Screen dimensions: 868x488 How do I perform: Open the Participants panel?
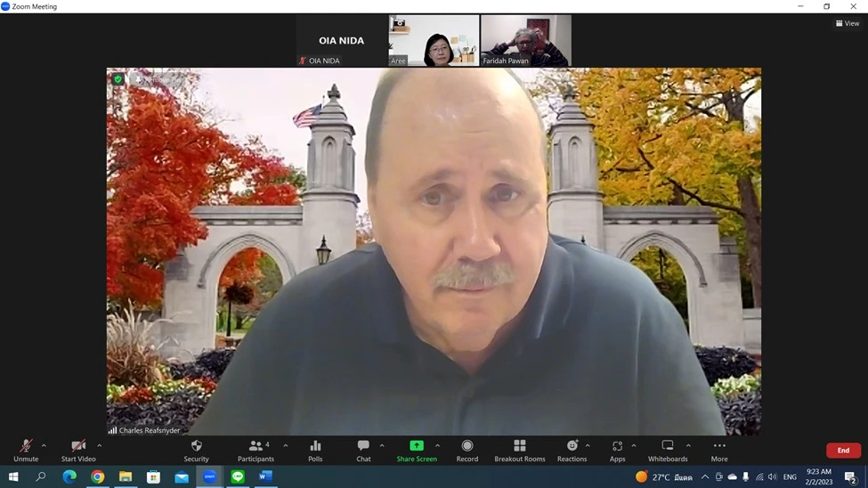256,450
